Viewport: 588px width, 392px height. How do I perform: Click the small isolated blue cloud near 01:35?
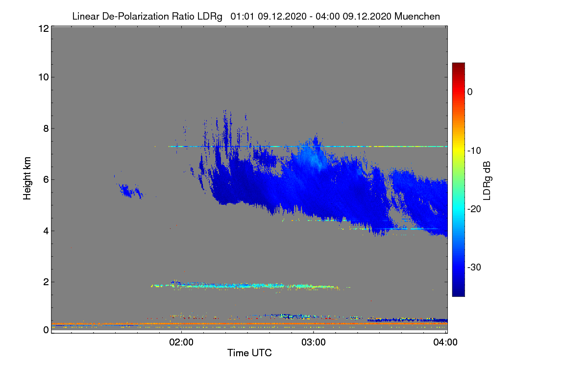[130, 191]
